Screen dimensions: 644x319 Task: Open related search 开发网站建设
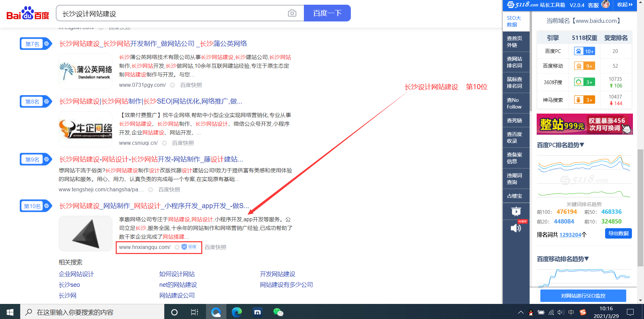click(x=277, y=274)
